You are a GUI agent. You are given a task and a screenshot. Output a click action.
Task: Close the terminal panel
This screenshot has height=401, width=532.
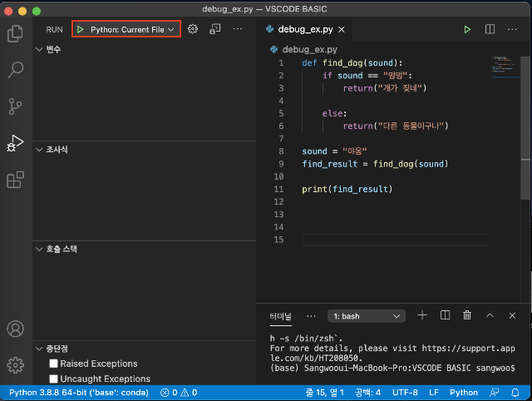[x=512, y=315]
